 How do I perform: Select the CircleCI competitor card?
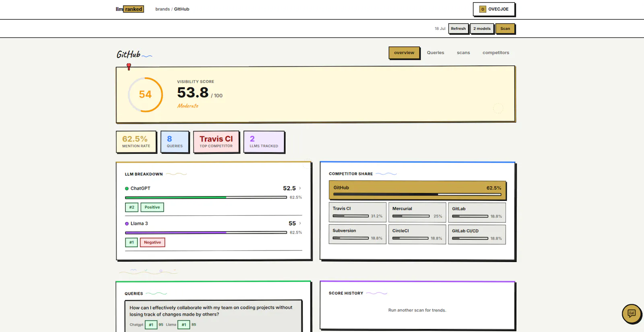click(417, 234)
